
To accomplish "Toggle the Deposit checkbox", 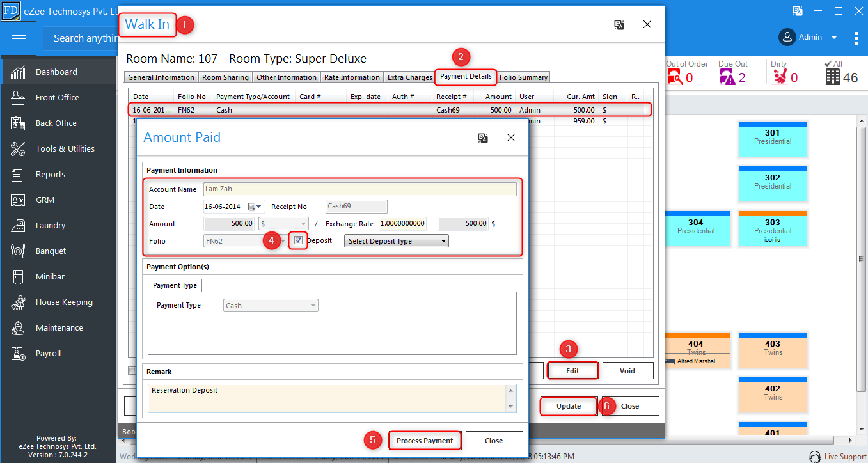I will pyautogui.click(x=298, y=240).
